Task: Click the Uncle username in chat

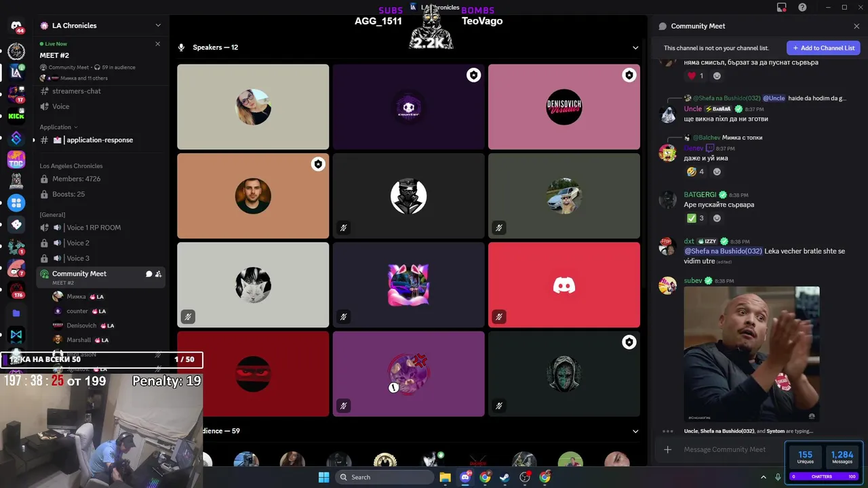Action: (693, 109)
